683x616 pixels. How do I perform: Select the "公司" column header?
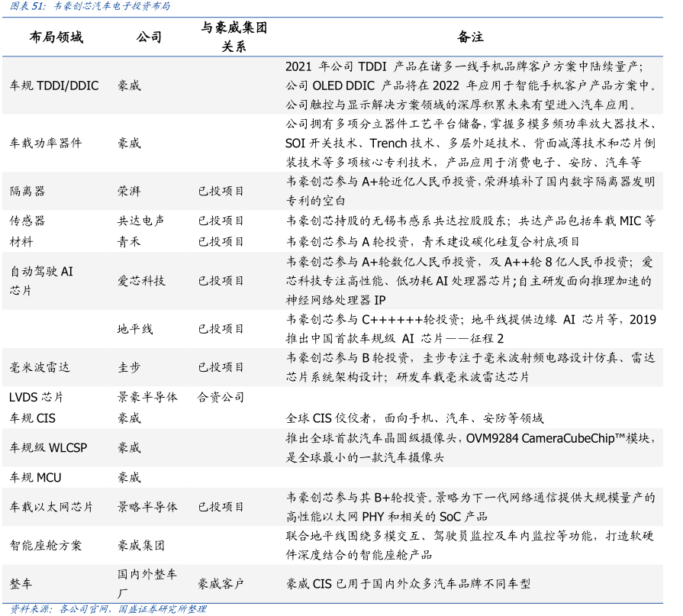tap(149, 37)
